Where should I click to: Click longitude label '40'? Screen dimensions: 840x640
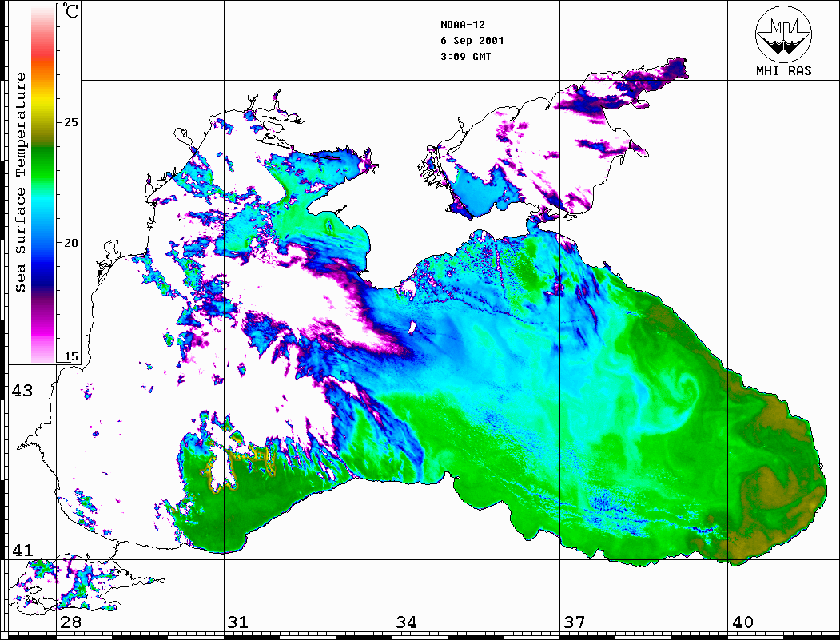[x=742, y=622]
